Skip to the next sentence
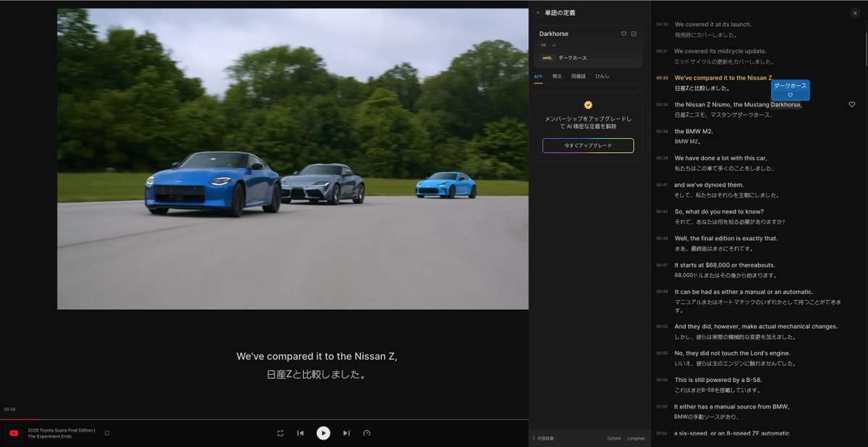 click(x=346, y=433)
